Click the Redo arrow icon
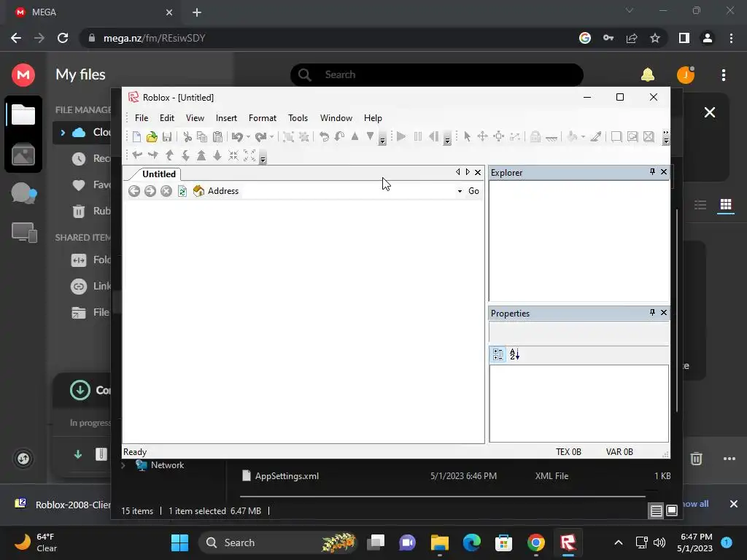747x560 pixels. pyautogui.click(x=260, y=137)
